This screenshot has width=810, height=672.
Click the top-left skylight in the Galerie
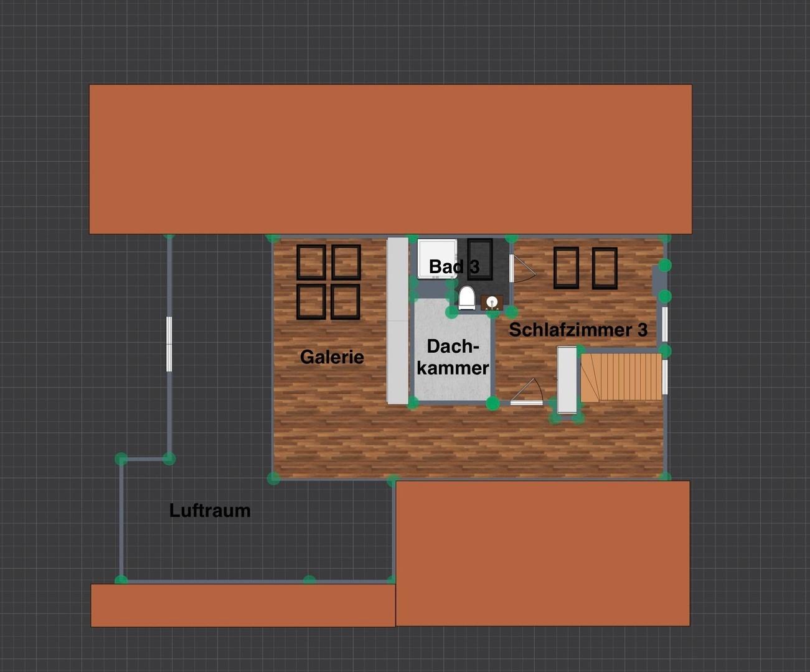coord(311,261)
